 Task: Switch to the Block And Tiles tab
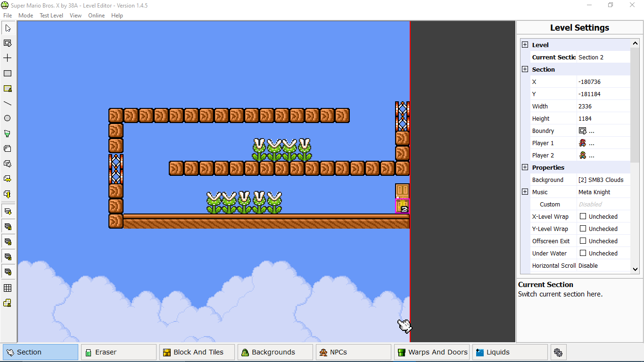(197, 352)
